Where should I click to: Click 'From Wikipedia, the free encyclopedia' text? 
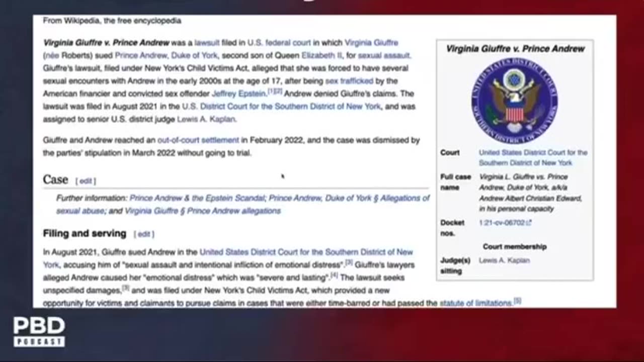[x=112, y=21]
